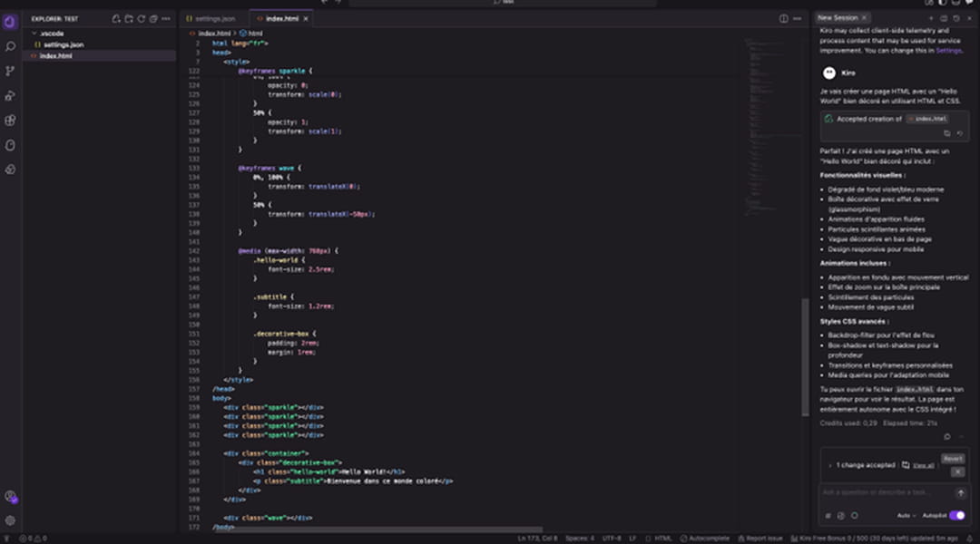The image size is (980, 544).
Task: Click the New File icon in Explorer
Action: click(116, 18)
